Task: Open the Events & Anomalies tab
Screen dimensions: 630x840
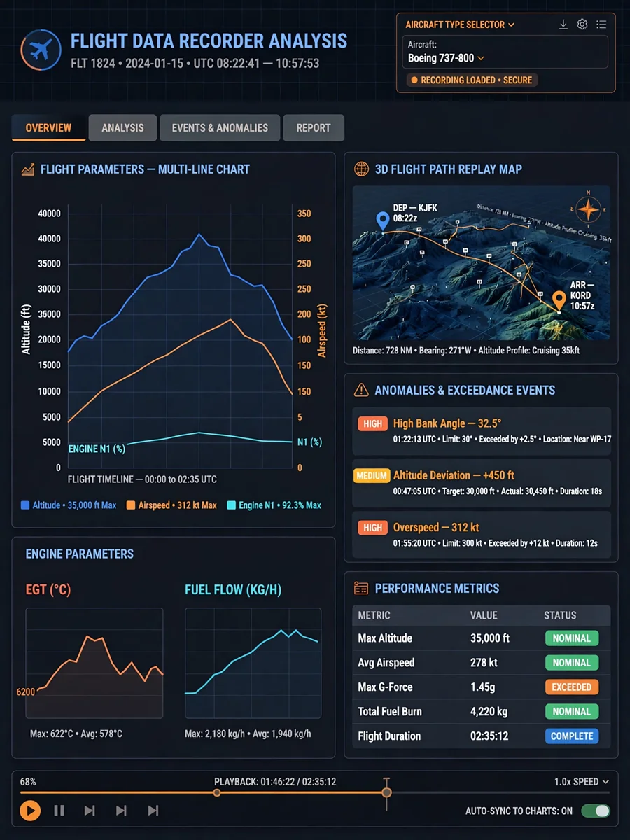Action: coord(220,127)
